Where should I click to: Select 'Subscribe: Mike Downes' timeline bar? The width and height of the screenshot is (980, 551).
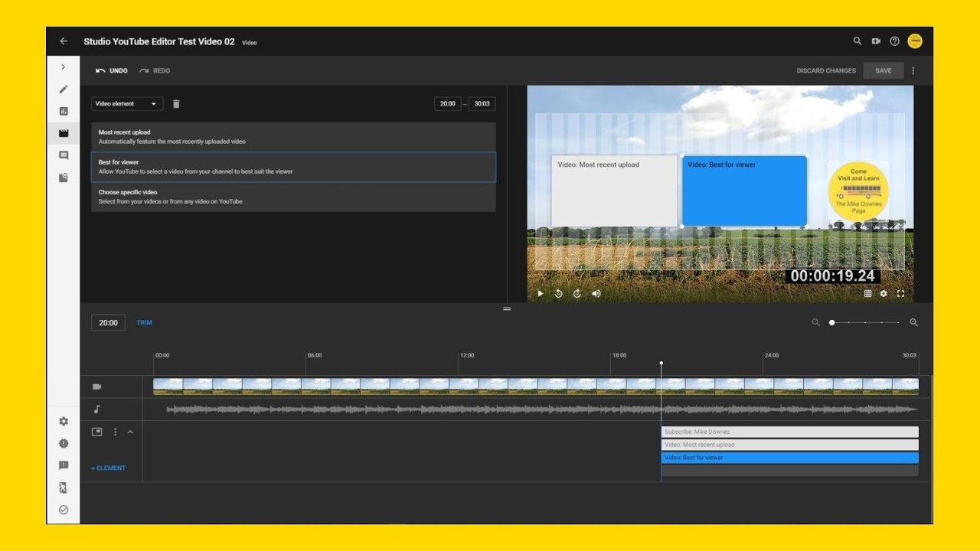[x=789, y=432]
